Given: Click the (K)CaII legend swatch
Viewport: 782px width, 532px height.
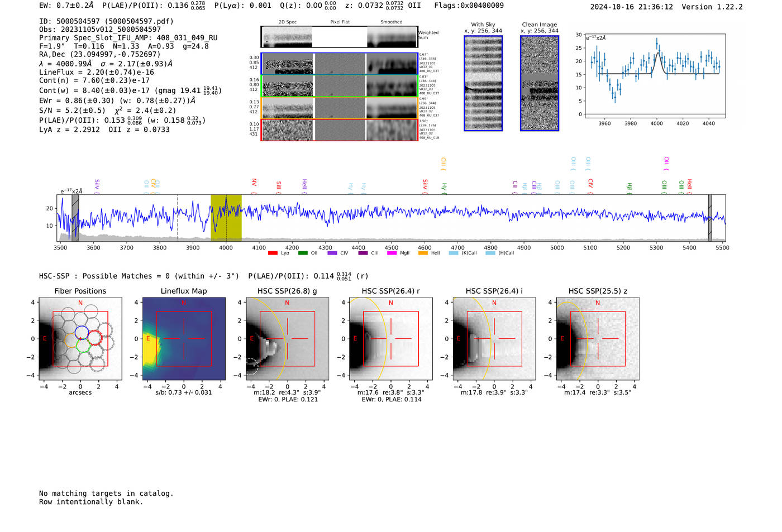Looking at the screenshot, I should coord(454,253).
